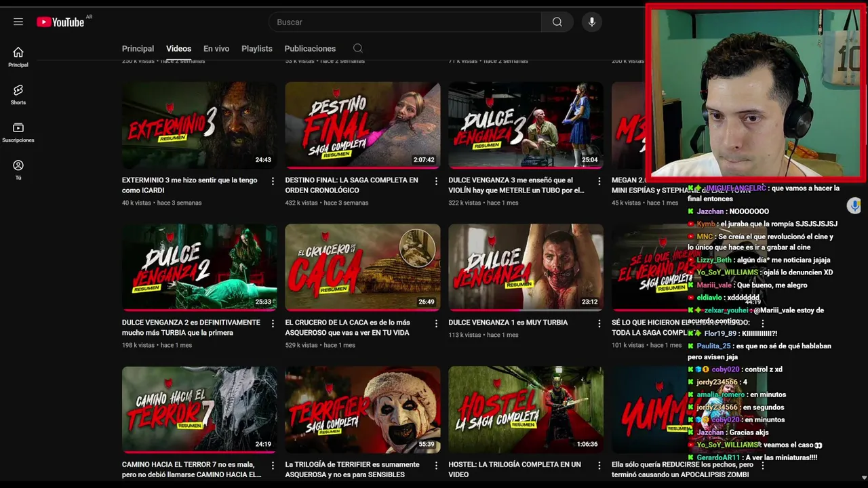The height and width of the screenshot is (488, 868).
Task: Search within channel using magnifier icon
Action: (358, 48)
